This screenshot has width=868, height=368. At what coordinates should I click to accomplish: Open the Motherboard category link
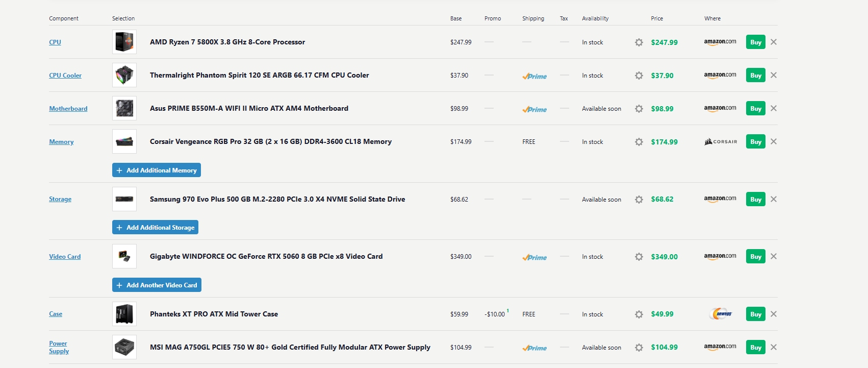point(68,109)
